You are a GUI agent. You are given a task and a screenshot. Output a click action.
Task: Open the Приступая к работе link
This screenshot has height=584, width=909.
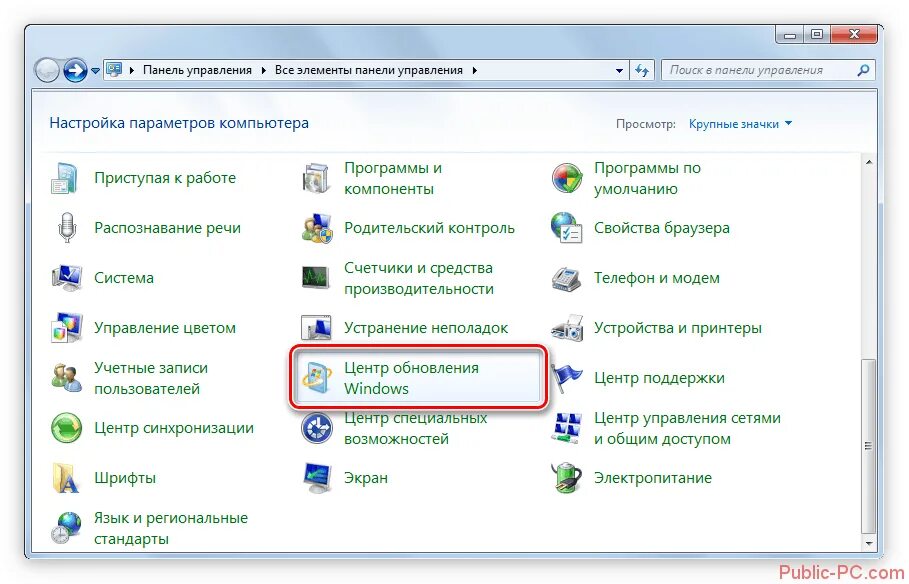pos(165,177)
